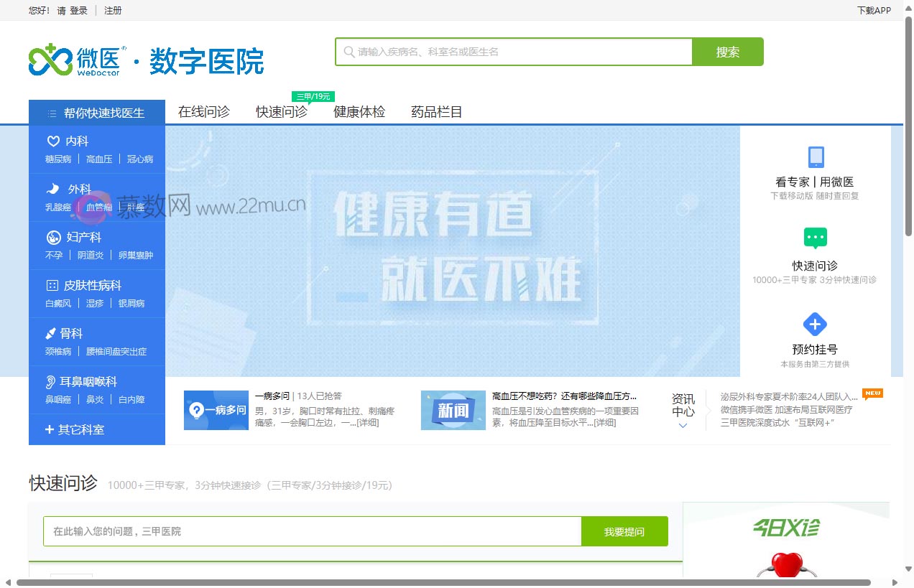This screenshot has height=588, width=914.
Task: Click the blue plus 预约挂号 icon
Action: pos(815,324)
